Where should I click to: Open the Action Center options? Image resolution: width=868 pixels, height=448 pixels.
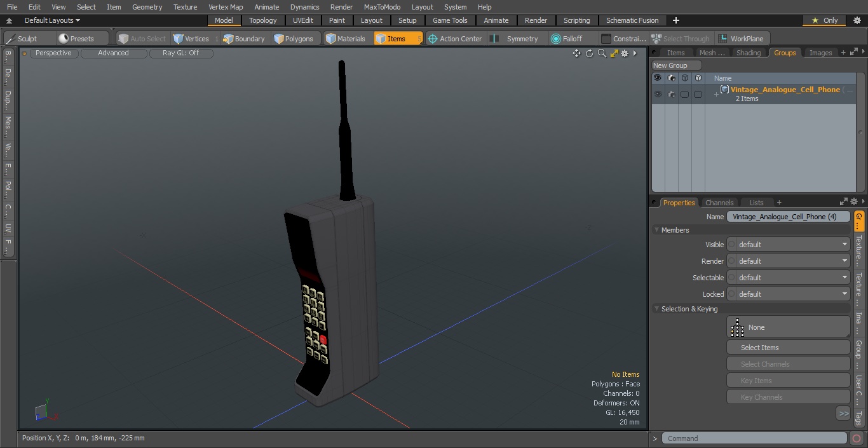click(455, 39)
